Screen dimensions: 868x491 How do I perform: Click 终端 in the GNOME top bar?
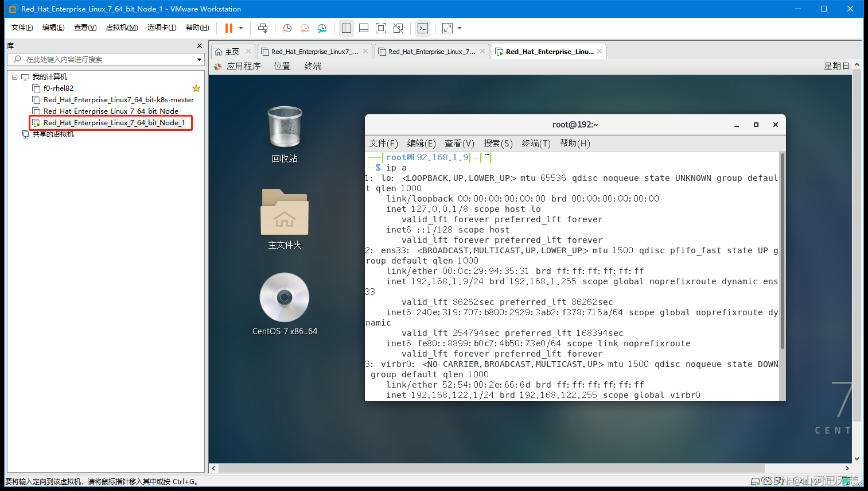click(313, 67)
